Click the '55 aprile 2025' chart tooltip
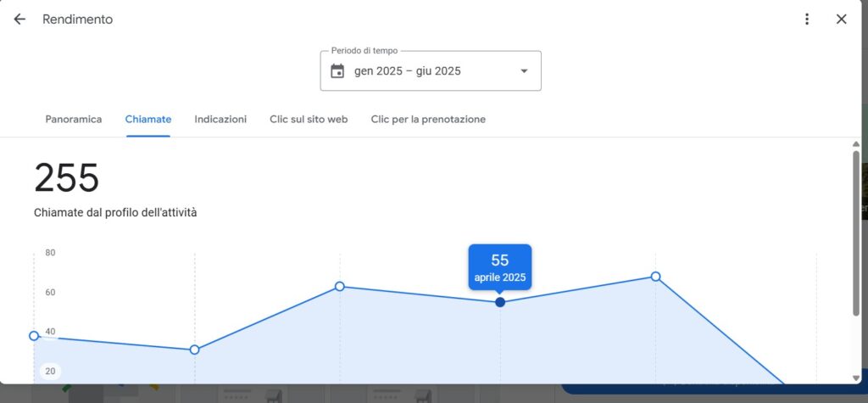 tap(500, 266)
